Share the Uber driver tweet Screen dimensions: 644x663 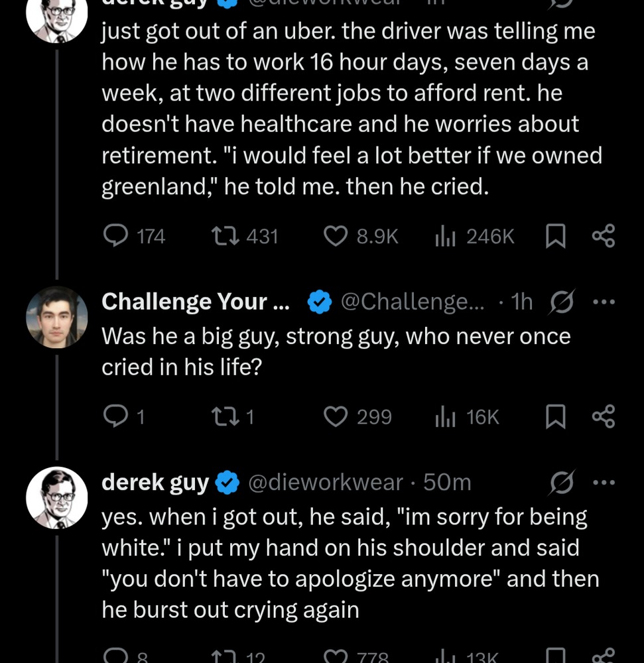pyautogui.click(x=603, y=236)
